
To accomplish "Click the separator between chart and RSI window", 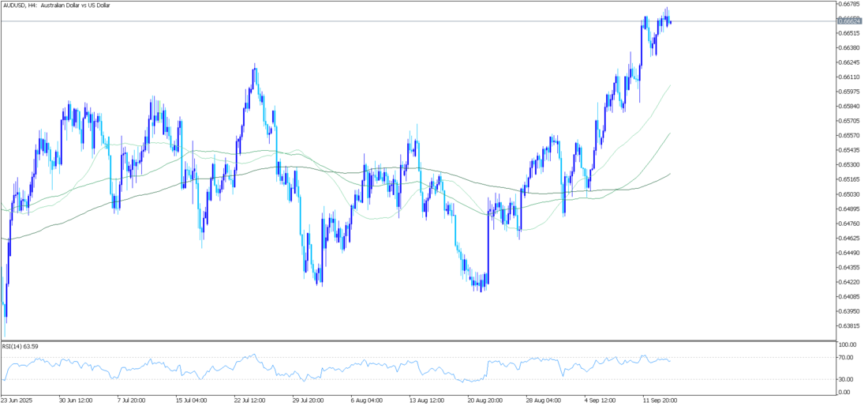I will point(418,341).
